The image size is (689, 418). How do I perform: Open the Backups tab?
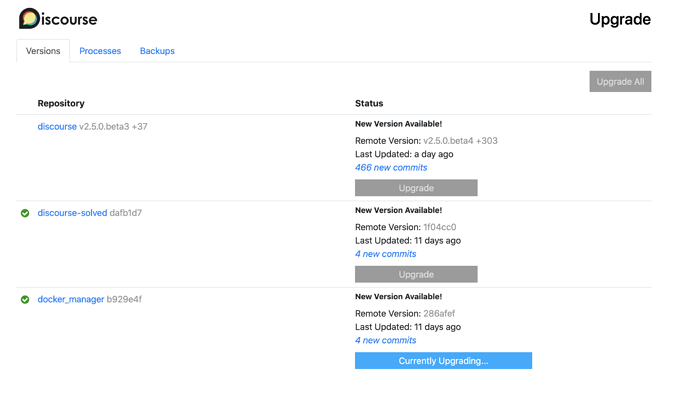coord(157,51)
